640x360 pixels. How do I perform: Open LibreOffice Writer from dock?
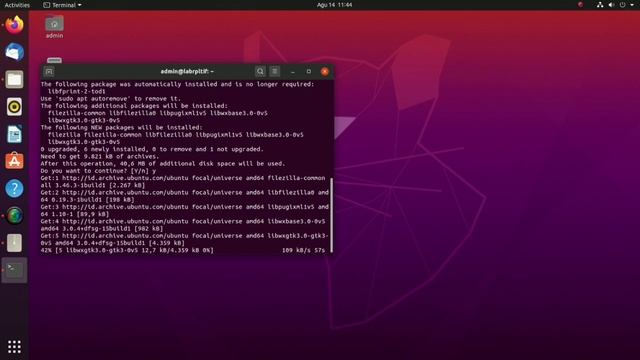14,134
